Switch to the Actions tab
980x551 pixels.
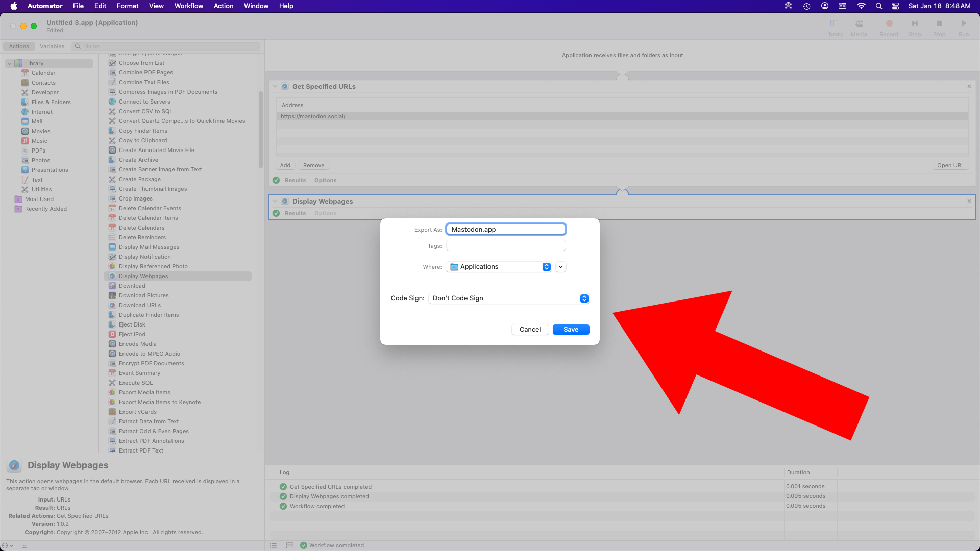[x=19, y=46]
